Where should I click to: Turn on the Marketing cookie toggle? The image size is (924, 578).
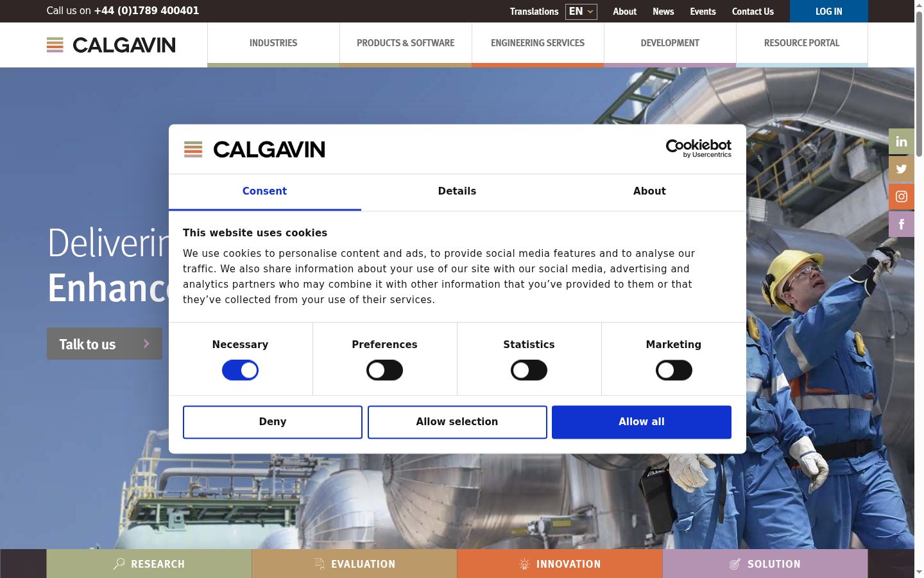tap(674, 370)
